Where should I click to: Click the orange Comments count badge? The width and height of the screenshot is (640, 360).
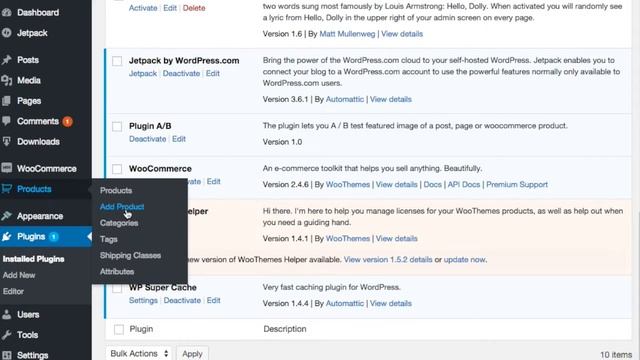pos(67,121)
